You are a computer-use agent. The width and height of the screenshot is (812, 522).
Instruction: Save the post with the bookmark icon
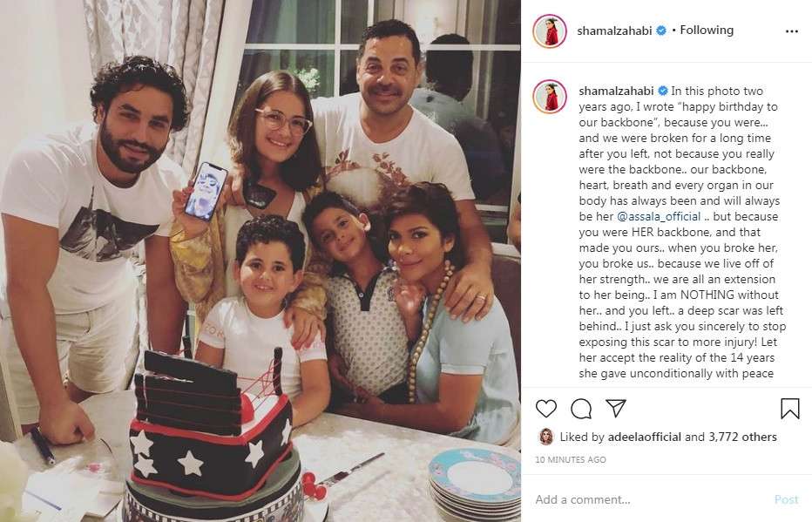(x=789, y=409)
